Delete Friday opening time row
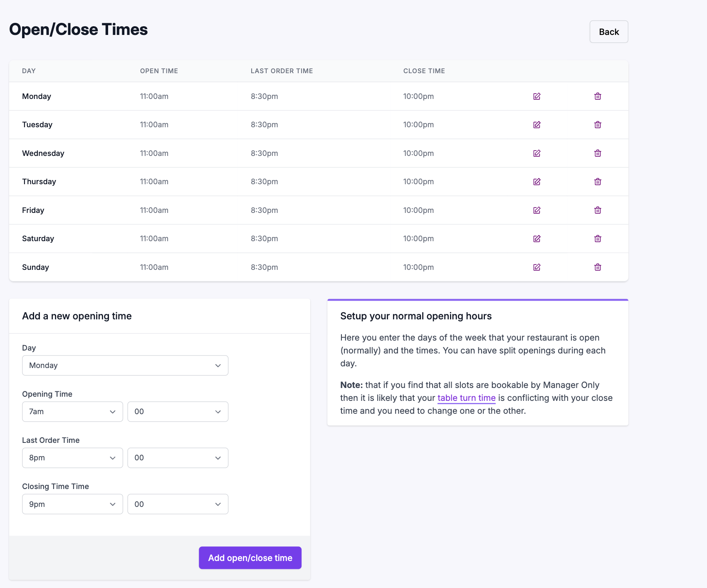This screenshot has height=588, width=707. coord(598,210)
